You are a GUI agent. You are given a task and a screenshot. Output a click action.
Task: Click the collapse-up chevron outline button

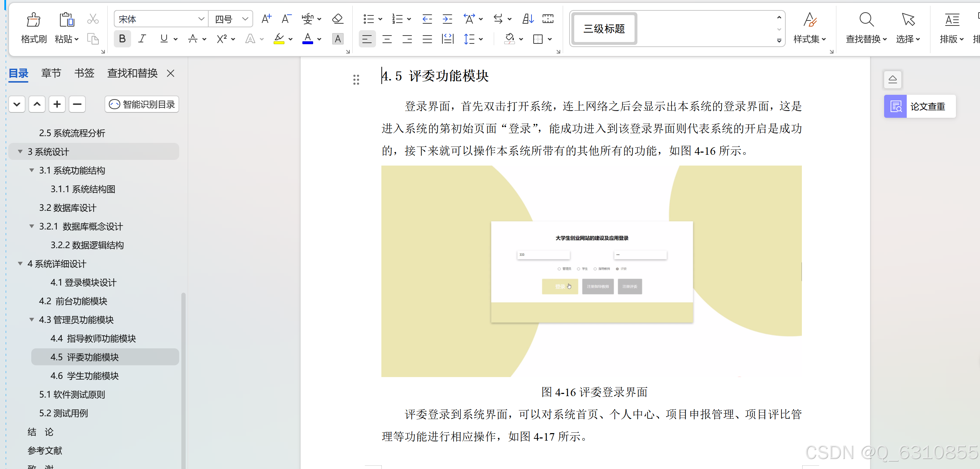(x=37, y=104)
